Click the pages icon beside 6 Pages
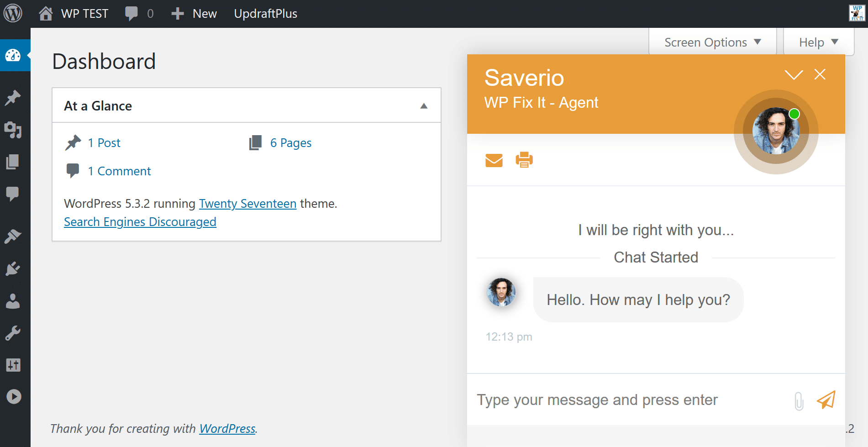The height and width of the screenshot is (447, 868). coord(256,143)
